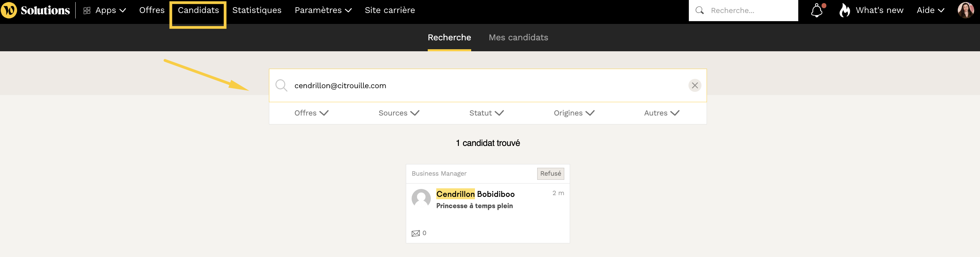Click the magnifier in candidate search box
The width and height of the screenshot is (980, 257).
pos(281,85)
